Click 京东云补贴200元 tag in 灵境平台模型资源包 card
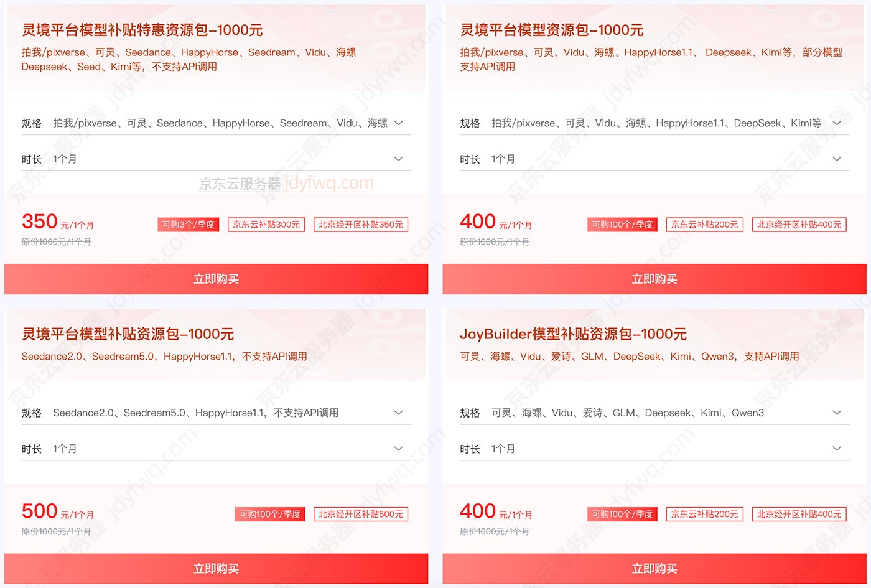This screenshot has width=871, height=588. click(705, 225)
